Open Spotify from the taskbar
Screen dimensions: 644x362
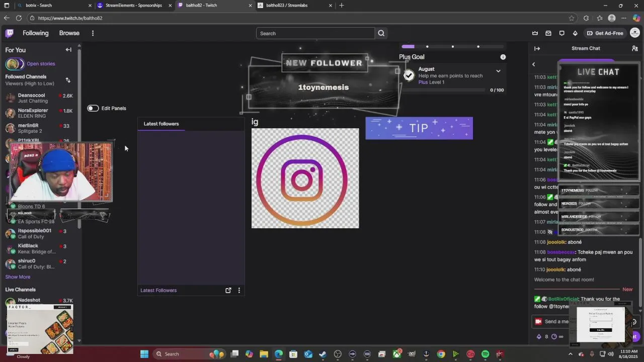pyautogui.click(x=485, y=354)
